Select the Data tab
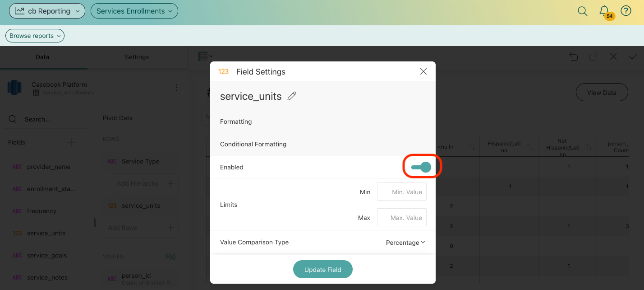 tap(42, 57)
